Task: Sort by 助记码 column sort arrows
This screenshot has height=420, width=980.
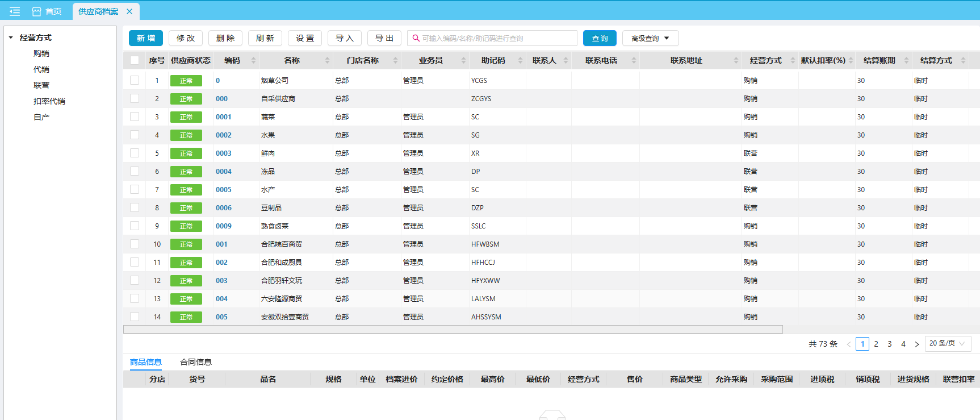Action: [520, 60]
